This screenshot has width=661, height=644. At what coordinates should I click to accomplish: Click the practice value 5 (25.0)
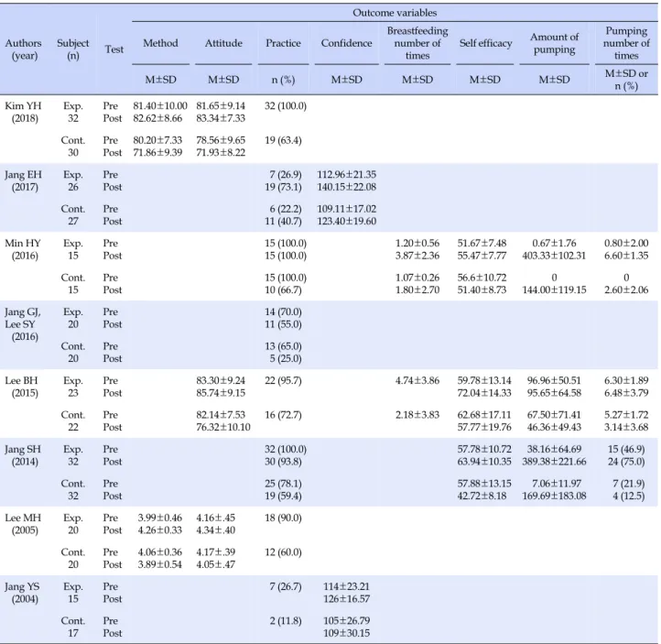286,359
